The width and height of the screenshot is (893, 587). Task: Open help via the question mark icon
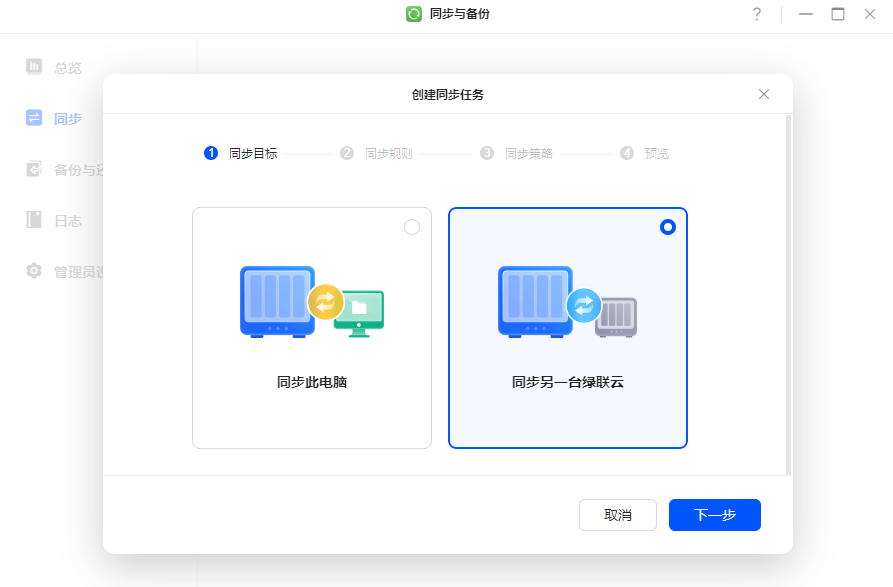[x=756, y=14]
